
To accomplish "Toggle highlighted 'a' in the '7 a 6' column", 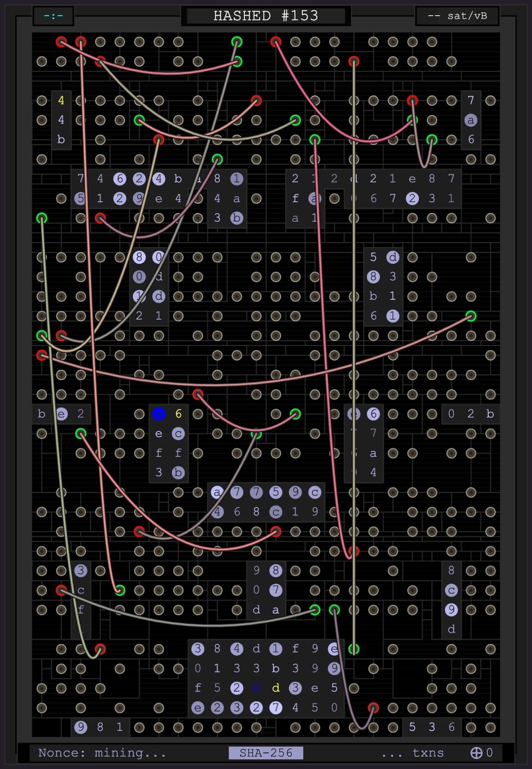I will click(470, 120).
